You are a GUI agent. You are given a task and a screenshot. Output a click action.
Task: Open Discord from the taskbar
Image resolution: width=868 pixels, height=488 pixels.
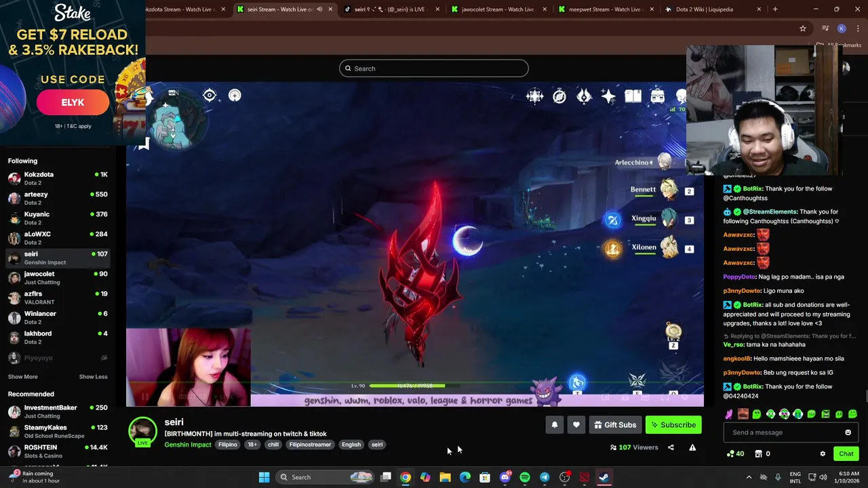pos(505,477)
